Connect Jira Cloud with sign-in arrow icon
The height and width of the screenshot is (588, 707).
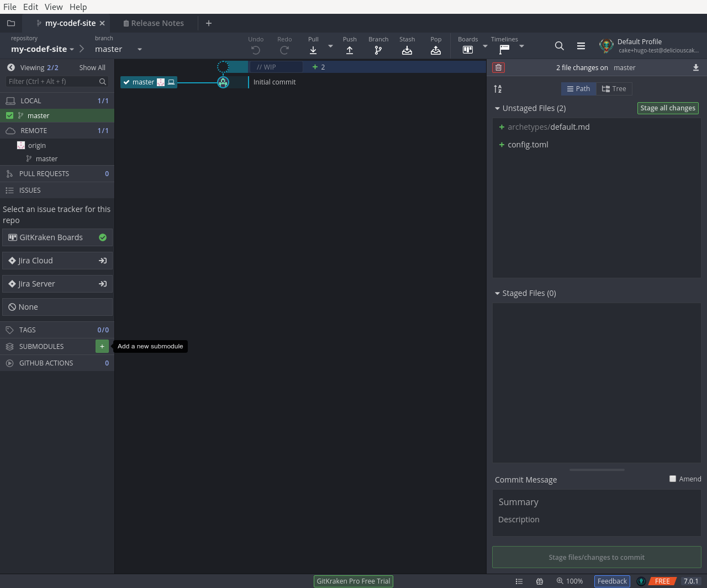(x=103, y=261)
